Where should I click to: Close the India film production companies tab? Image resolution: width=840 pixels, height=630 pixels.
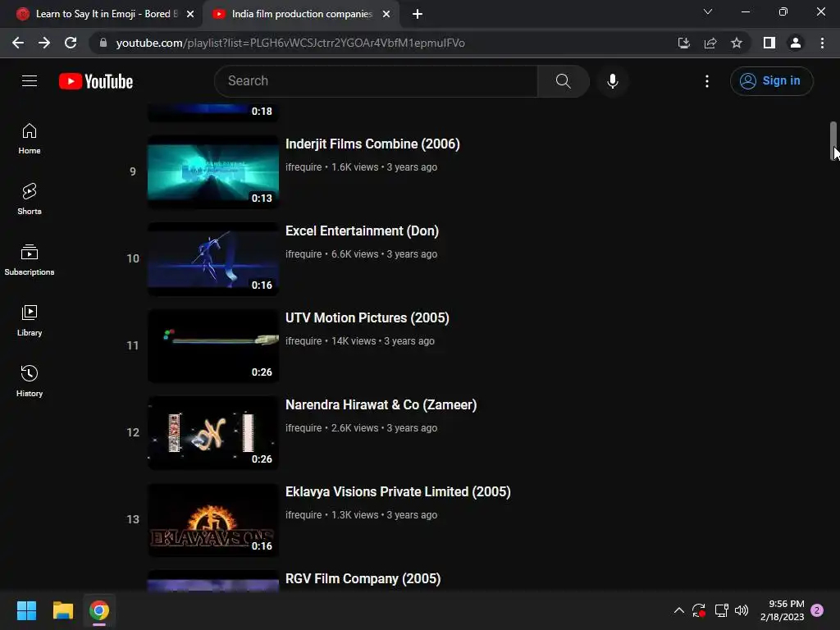coord(386,14)
